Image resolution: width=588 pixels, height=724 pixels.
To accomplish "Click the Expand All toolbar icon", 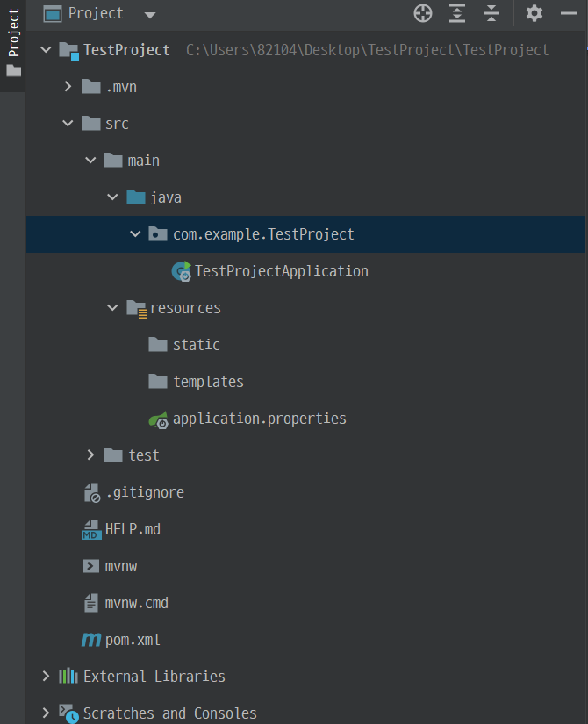I will [x=457, y=13].
